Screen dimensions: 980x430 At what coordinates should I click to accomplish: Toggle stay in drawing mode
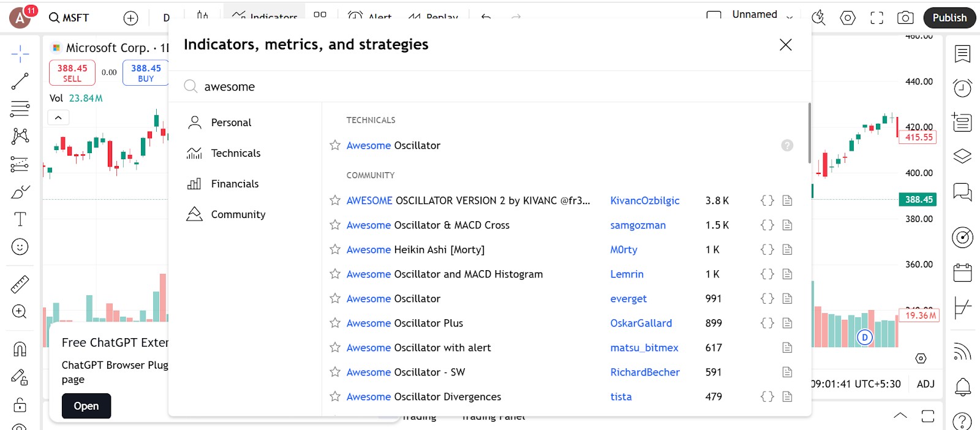pyautogui.click(x=20, y=377)
